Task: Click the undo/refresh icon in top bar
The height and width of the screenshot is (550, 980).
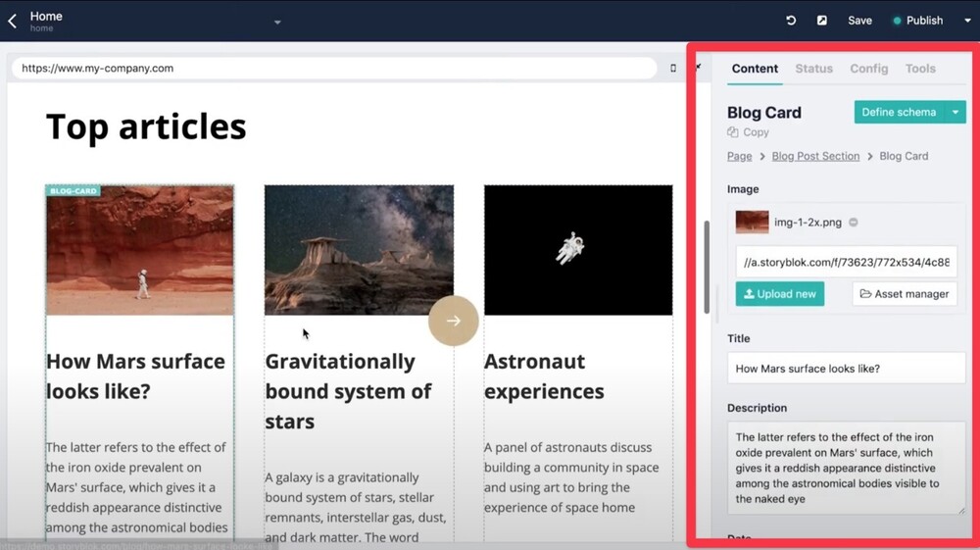Action: click(x=791, y=21)
